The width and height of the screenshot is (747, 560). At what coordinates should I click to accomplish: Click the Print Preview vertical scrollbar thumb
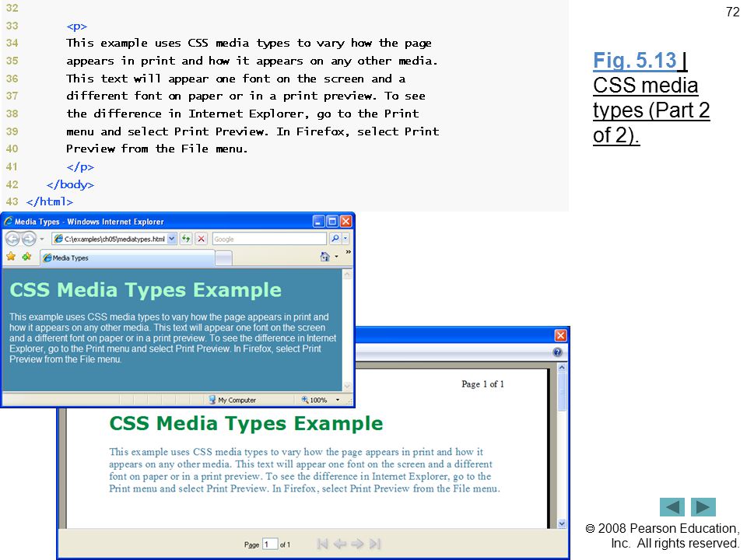[562, 392]
